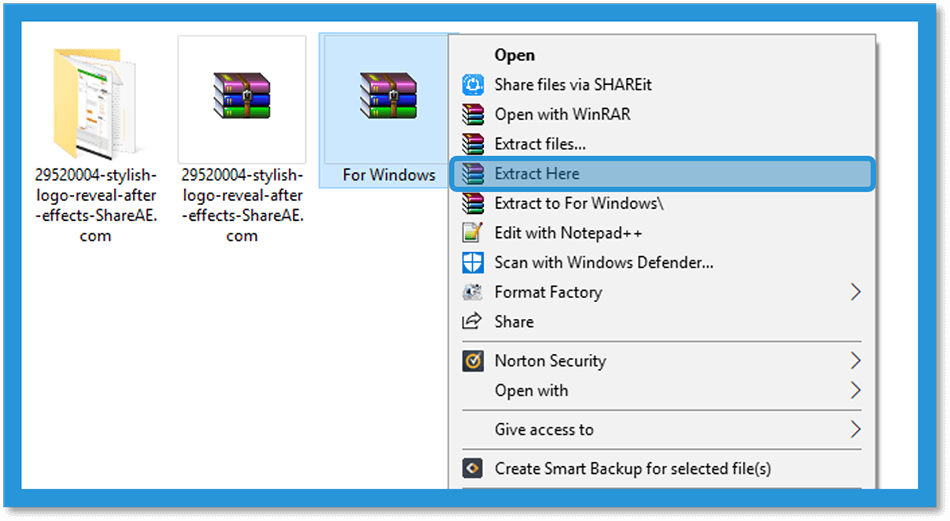Click the Format Factory icon
This screenshot has height=521, width=950.
[473, 293]
